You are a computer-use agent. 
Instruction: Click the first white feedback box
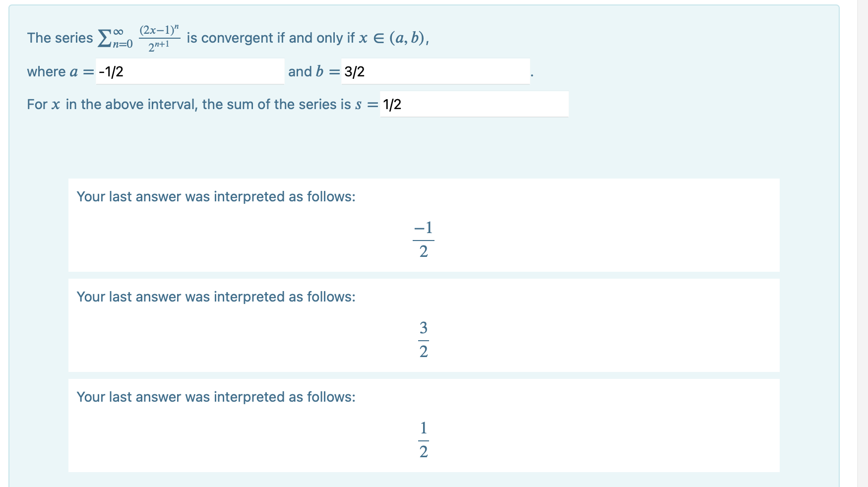(423, 226)
